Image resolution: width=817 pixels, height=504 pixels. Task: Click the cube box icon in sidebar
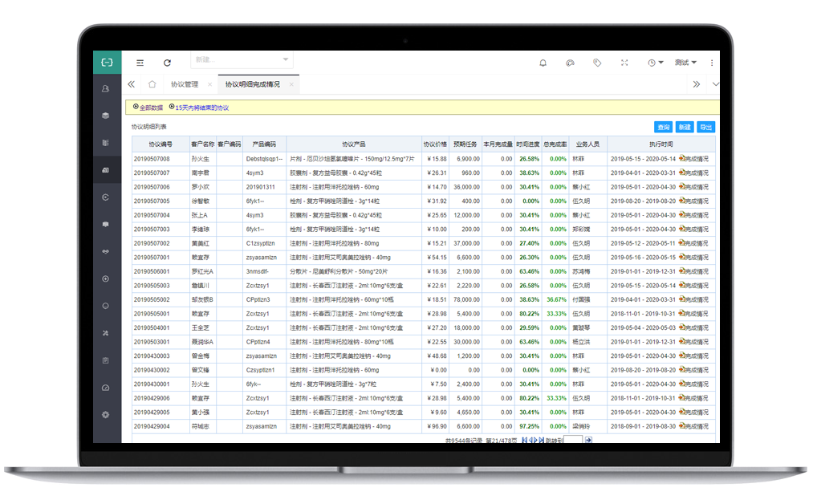[106, 116]
